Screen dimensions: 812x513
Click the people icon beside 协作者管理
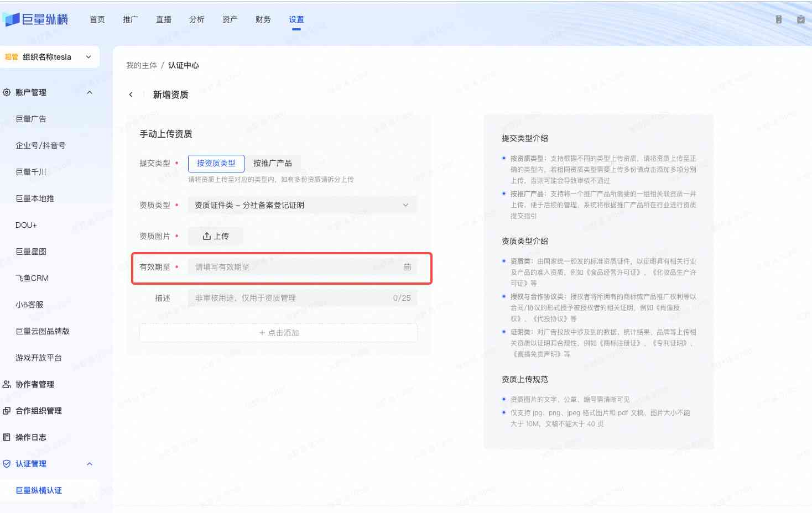[7, 384]
